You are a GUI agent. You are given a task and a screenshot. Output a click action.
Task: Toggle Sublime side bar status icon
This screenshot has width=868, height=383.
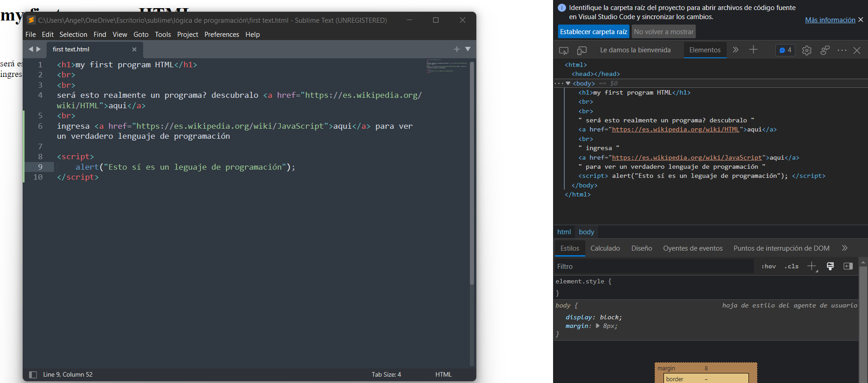[x=33, y=375]
